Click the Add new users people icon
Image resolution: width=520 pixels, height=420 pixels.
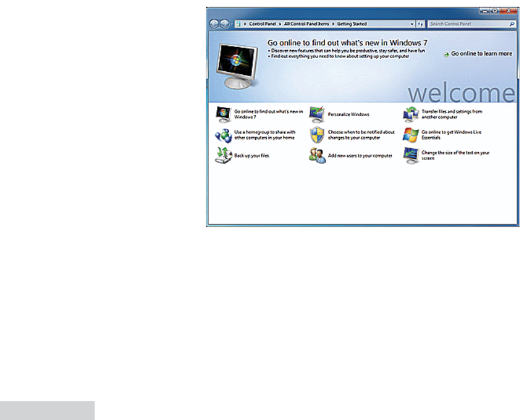click(317, 155)
